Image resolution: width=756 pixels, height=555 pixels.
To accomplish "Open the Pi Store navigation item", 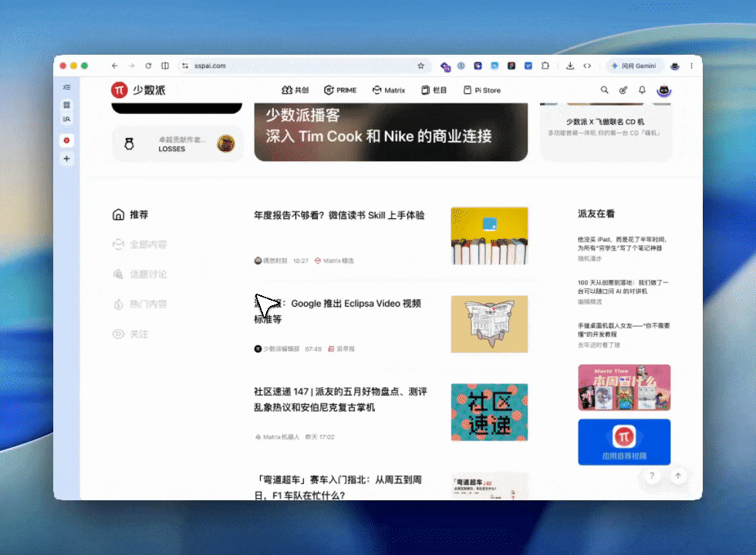I will tap(481, 90).
